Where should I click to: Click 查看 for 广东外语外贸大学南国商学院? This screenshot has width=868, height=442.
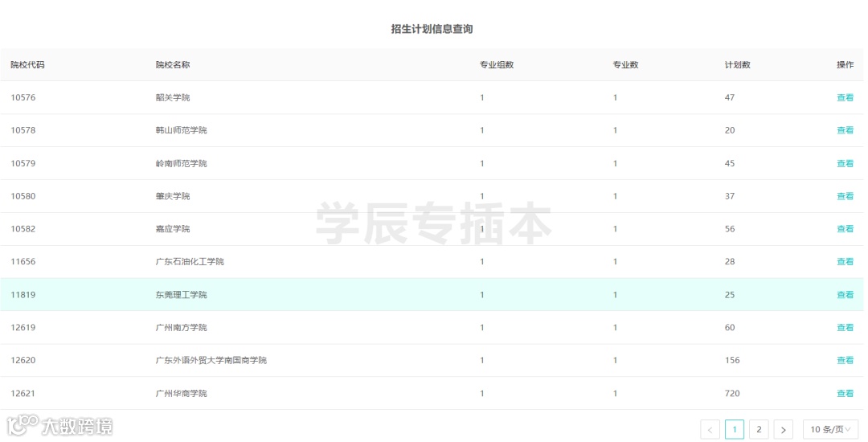845,359
